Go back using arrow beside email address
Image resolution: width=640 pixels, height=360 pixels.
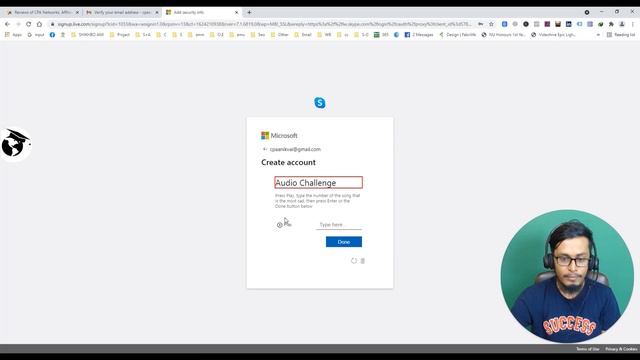(x=265, y=149)
